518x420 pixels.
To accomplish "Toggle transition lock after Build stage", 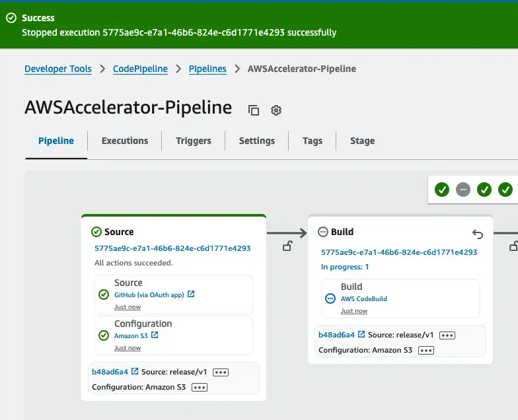I will (514, 246).
